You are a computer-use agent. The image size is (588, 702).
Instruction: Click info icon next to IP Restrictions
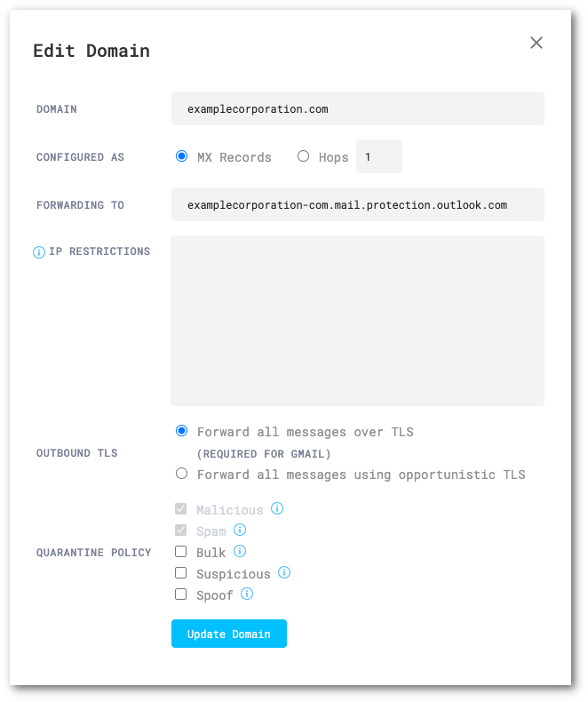[x=39, y=252]
